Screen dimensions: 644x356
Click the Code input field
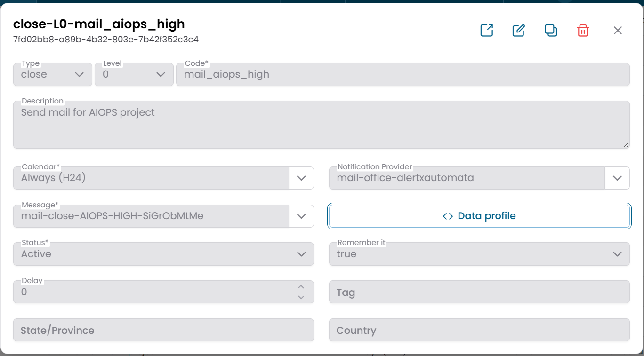pos(402,75)
